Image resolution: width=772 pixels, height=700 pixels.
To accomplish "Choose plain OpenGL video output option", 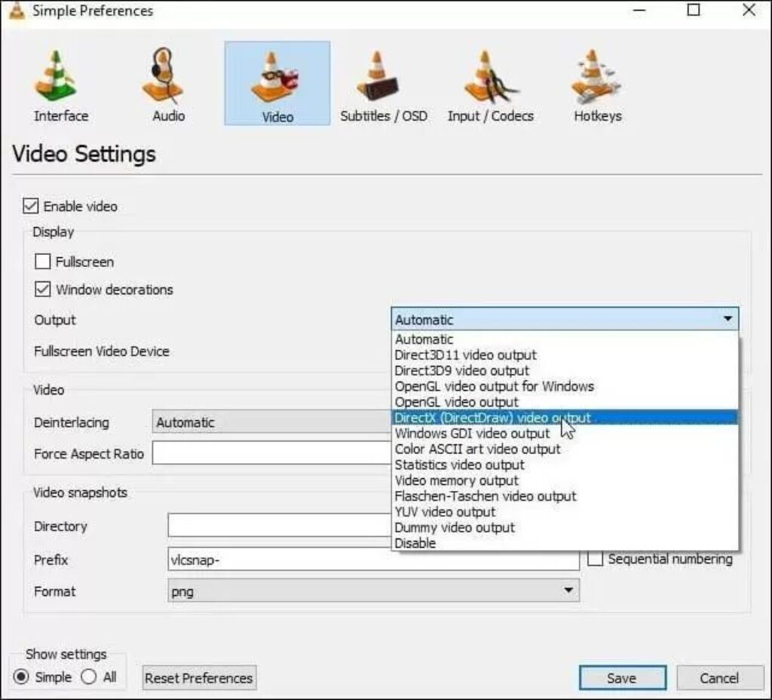I will click(565, 402).
